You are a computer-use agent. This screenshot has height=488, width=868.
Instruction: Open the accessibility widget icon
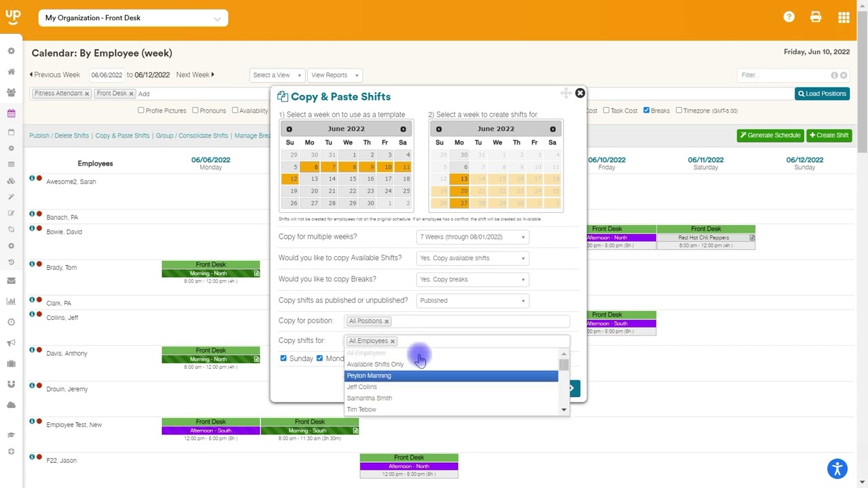coord(837,468)
